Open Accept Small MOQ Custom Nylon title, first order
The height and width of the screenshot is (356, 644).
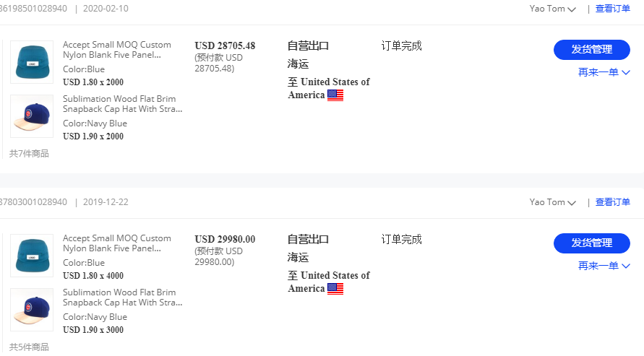(117, 50)
